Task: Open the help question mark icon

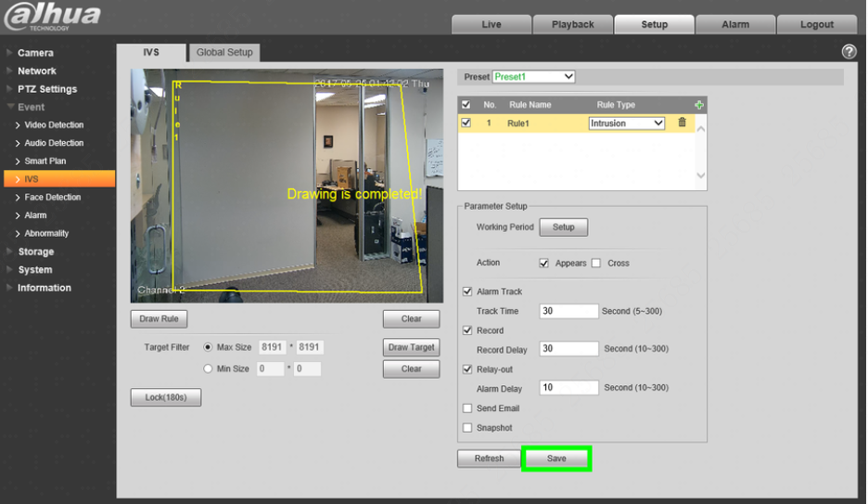Action: coord(849,52)
